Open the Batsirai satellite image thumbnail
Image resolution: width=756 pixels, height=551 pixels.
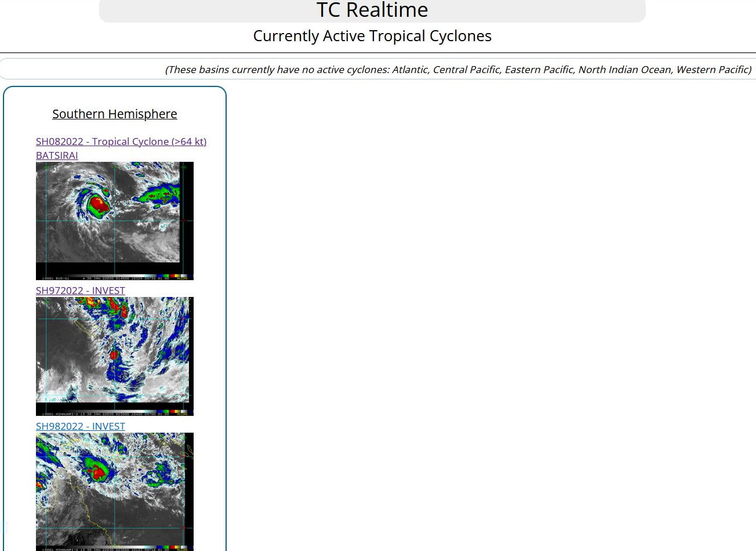[114, 220]
